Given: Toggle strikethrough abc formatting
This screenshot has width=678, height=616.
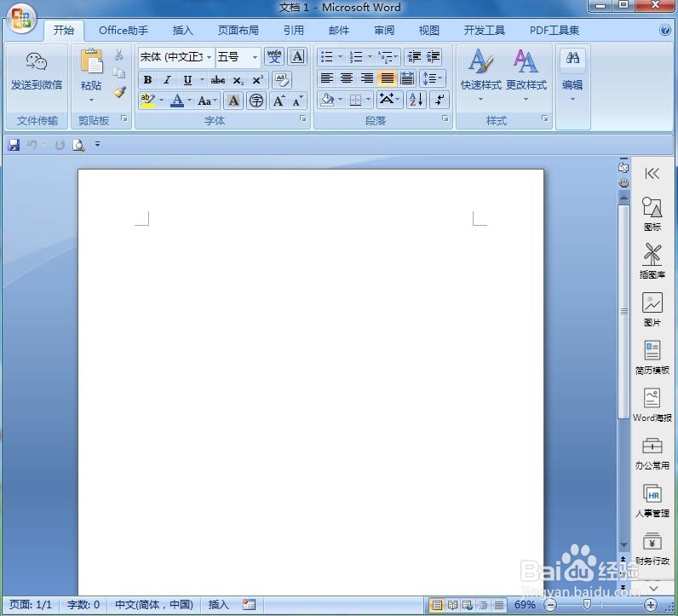Looking at the screenshot, I should [x=217, y=80].
